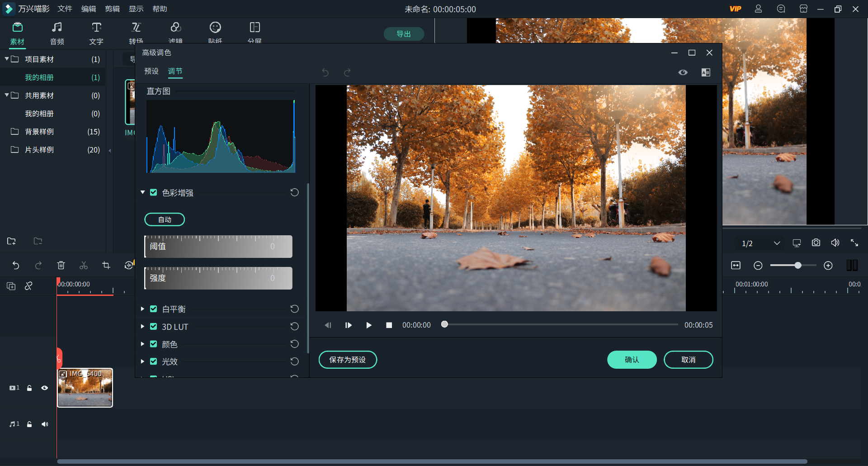Open the Text (文字) tool icon
Viewport: 868px width, 466px height.
(x=96, y=28)
